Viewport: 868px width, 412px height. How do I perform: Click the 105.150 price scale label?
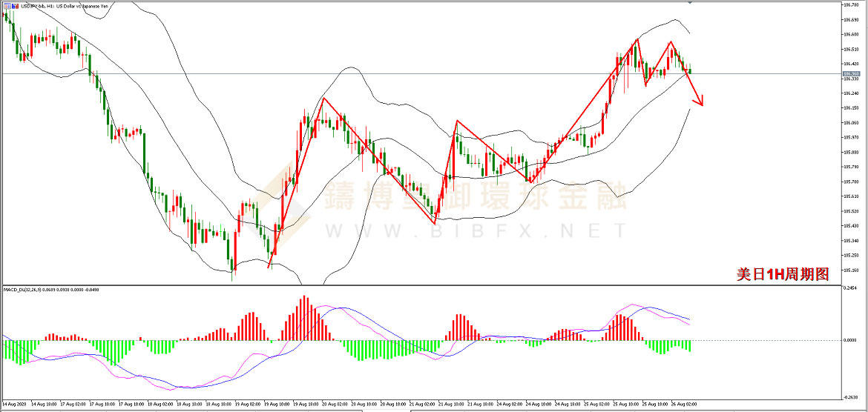pos(851,270)
